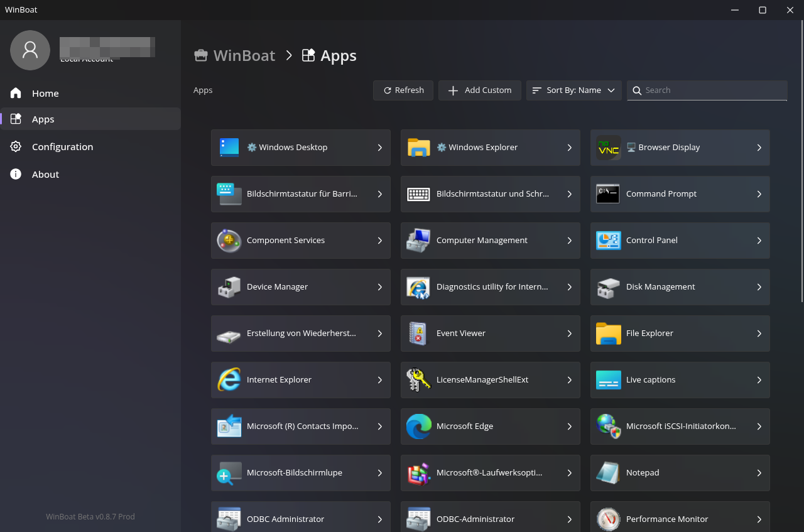Screen dimensions: 804x532
Task: Click the Windows Desktop app icon
Action: point(229,148)
